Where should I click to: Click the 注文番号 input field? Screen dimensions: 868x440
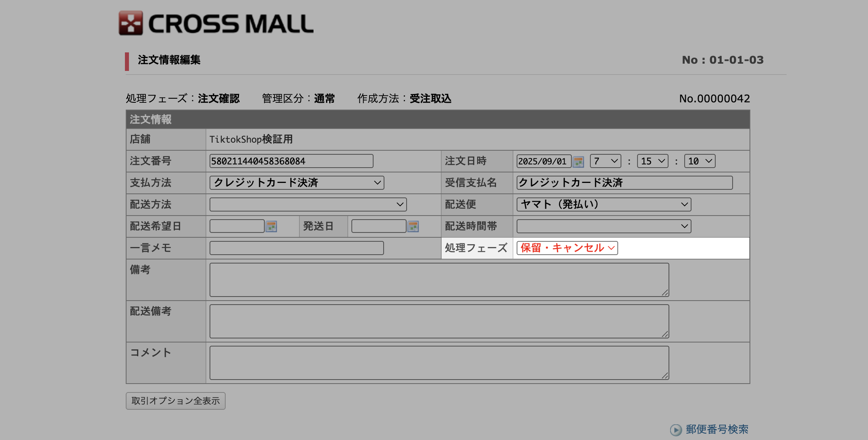pyautogui.click(x=291, y=161)
